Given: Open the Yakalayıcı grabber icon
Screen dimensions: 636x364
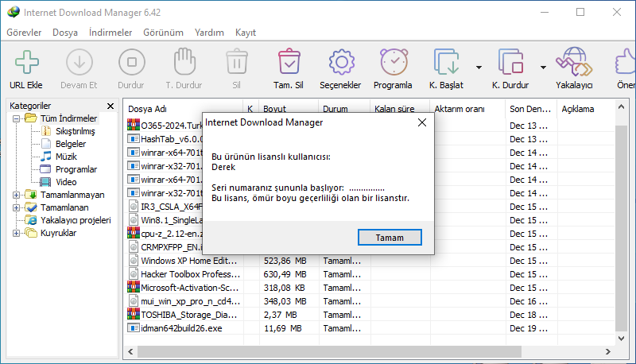Looking at the screenshot, I should click(x=574, y=62).
